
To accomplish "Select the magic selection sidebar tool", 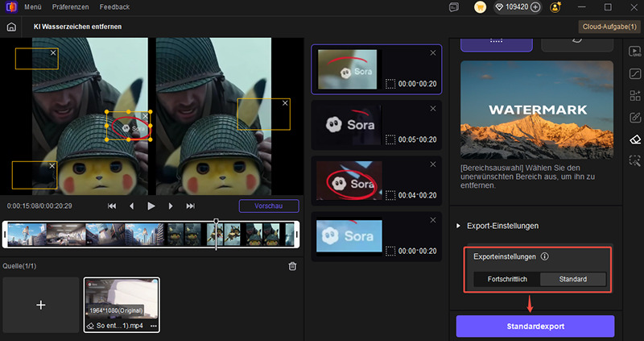I will click(635, 161).
